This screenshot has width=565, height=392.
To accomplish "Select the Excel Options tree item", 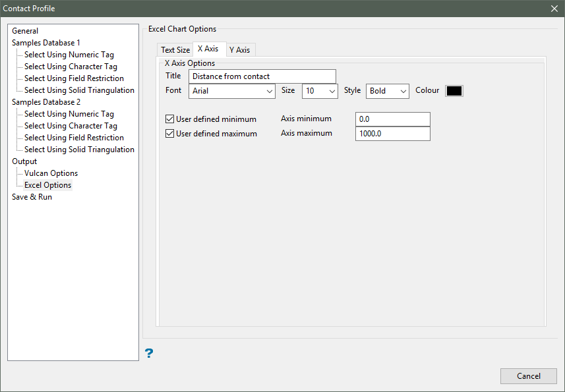I will pyautogui.click(x=47, y=185).
